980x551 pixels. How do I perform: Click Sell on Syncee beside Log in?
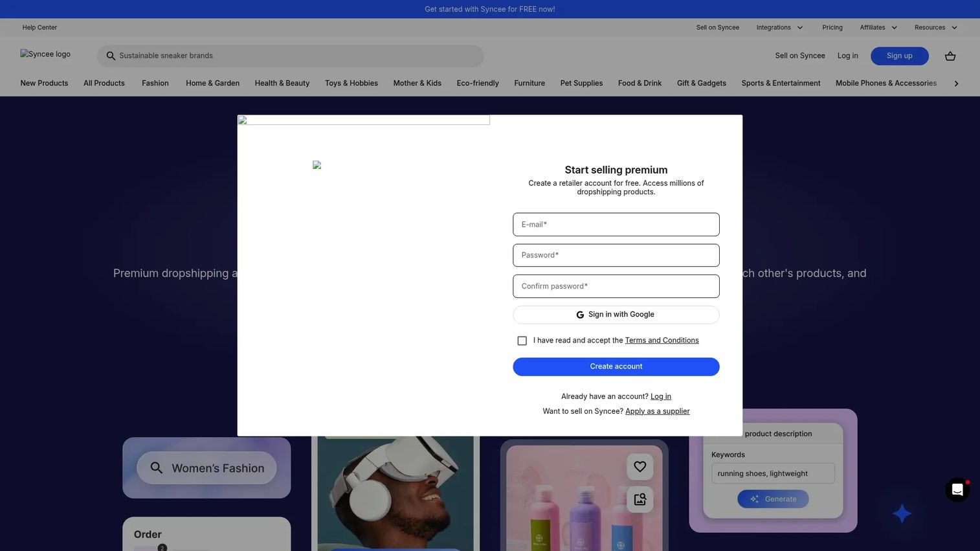pyautogui.click(x=800, y=56)
